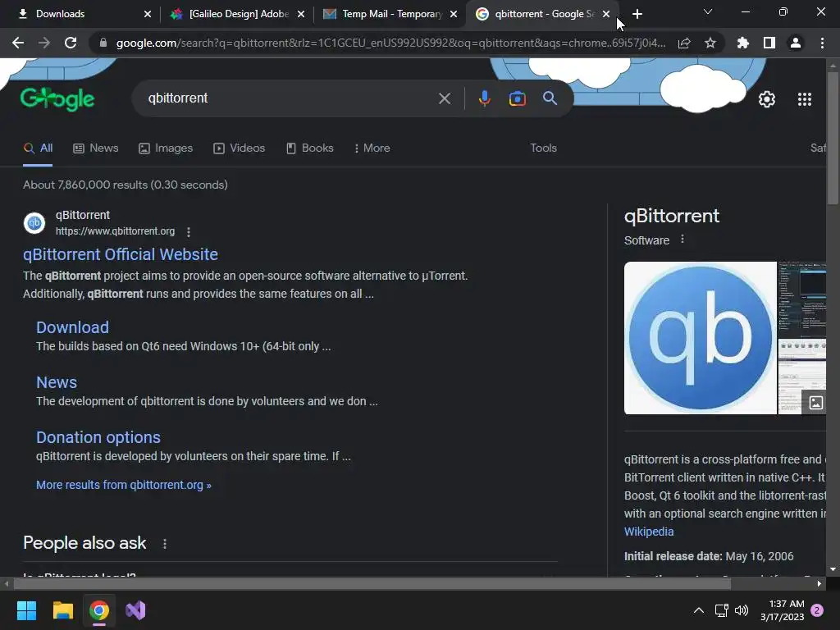Click the https://www.qbittorrent.org URL text
840x630 pixels.
[x=115, y=231]
